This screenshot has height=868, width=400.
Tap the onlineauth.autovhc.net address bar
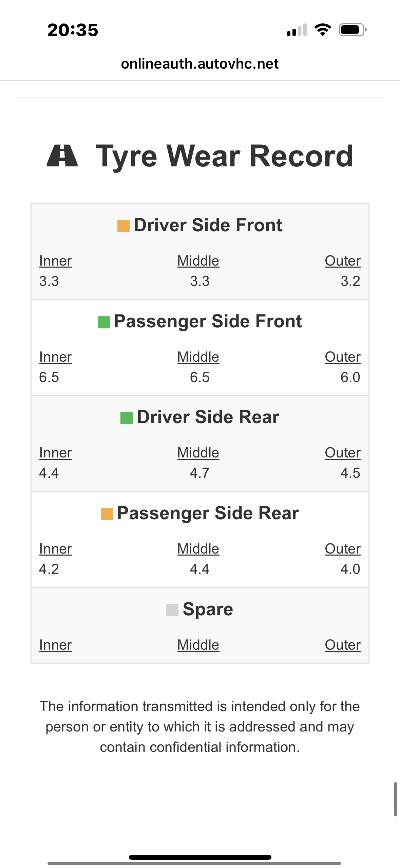pyautogui.click(x=200, y=64)
